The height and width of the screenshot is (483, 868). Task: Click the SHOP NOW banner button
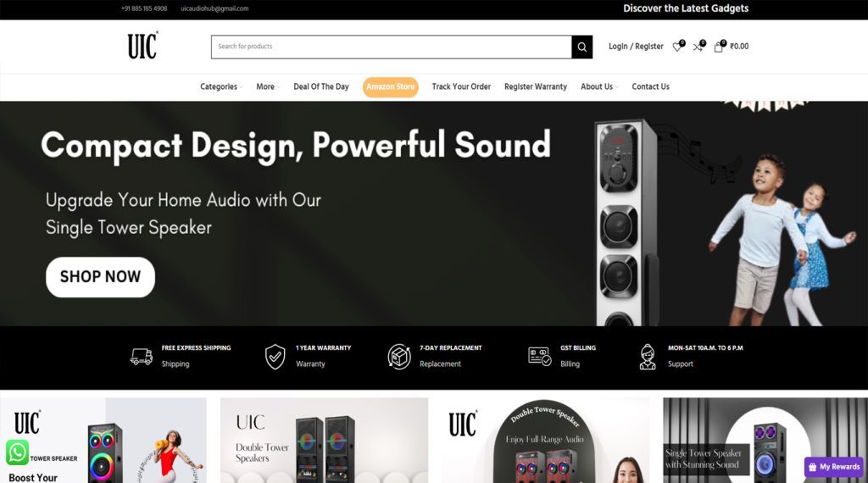[x=100, y=276]
